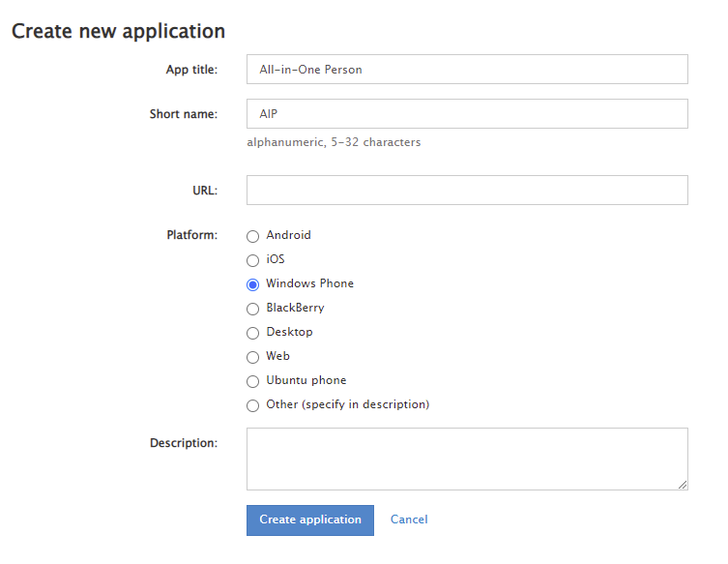Screen dimensions: 728x564
Task: Click the Cancel link
Action: point(409,519)
